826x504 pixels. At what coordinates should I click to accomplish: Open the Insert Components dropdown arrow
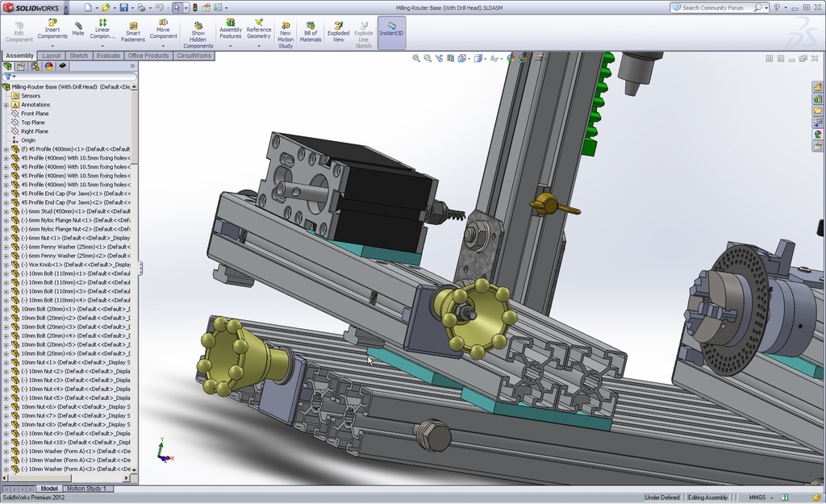pos(52,46)
